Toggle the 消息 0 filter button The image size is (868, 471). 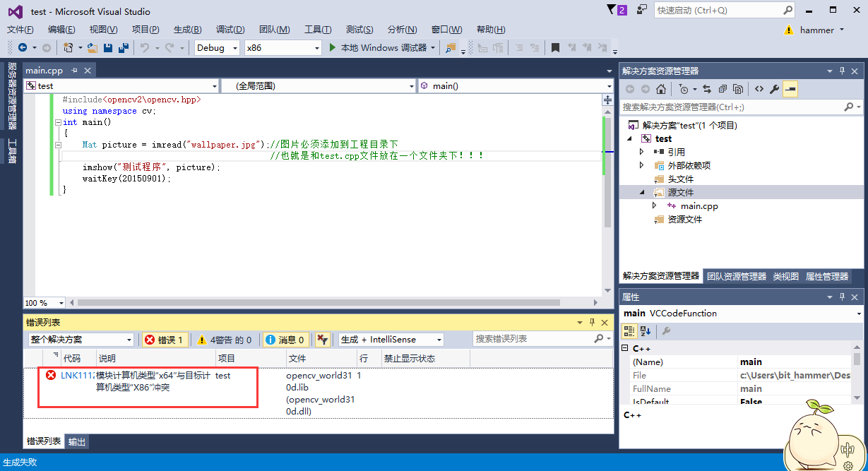pyautogui.click(x=285, y=340)
